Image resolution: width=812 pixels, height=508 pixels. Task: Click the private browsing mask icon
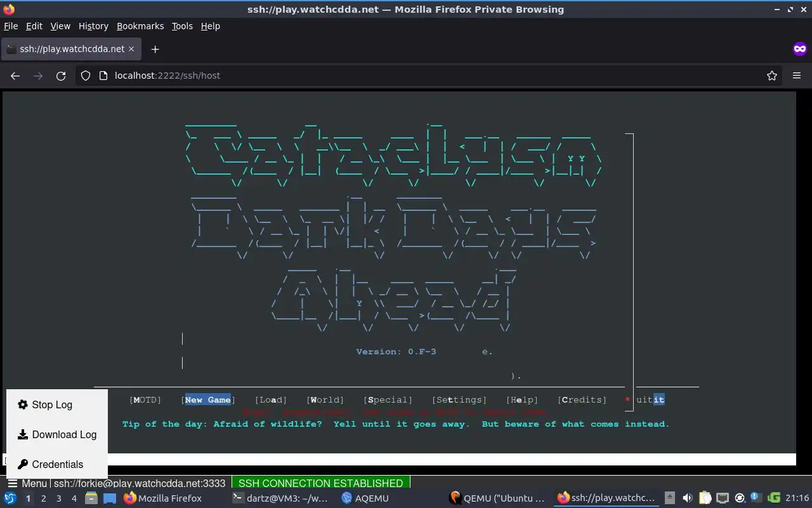(799, 49)
